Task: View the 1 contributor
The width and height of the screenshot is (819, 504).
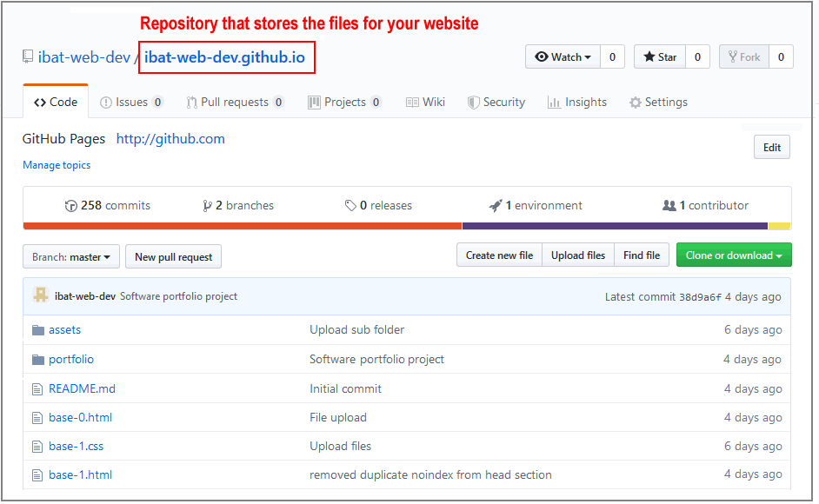Action: coord(706,206)
